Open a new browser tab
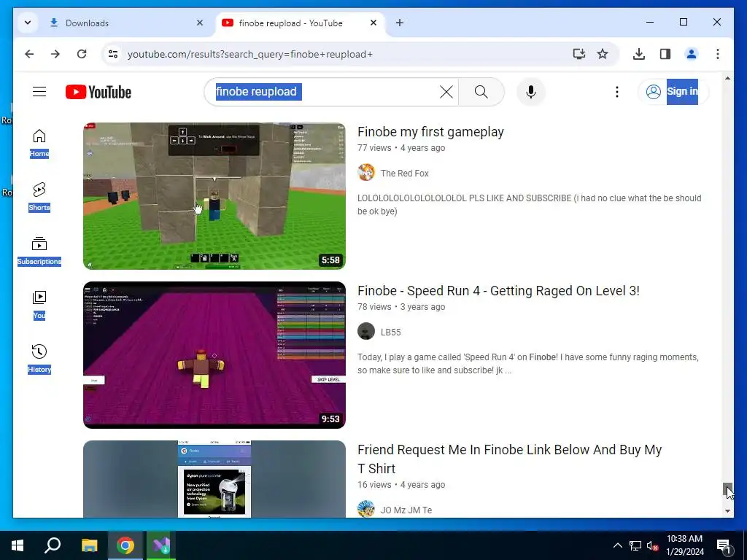Screen dimensions: 747x560 tap(400, 23)
